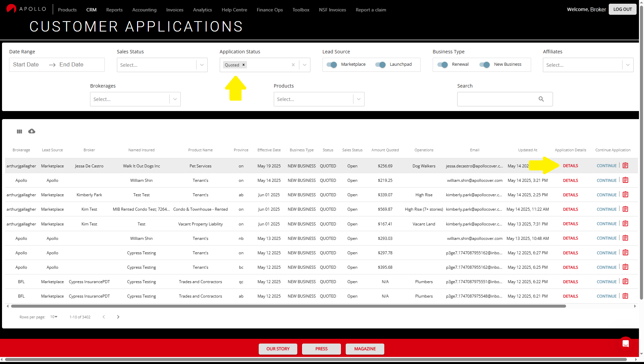Click the search magnifier icon
Viewport: 644px width, 364px height.
[541, 99]
